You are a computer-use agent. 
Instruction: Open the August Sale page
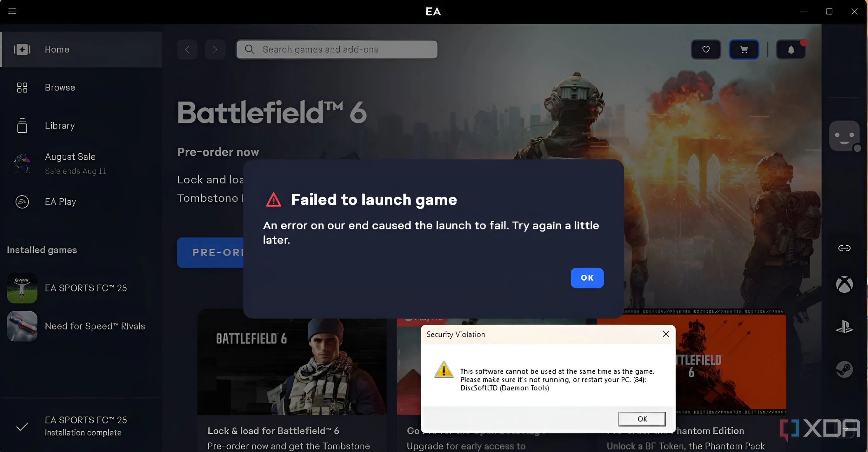click(81, 164)
